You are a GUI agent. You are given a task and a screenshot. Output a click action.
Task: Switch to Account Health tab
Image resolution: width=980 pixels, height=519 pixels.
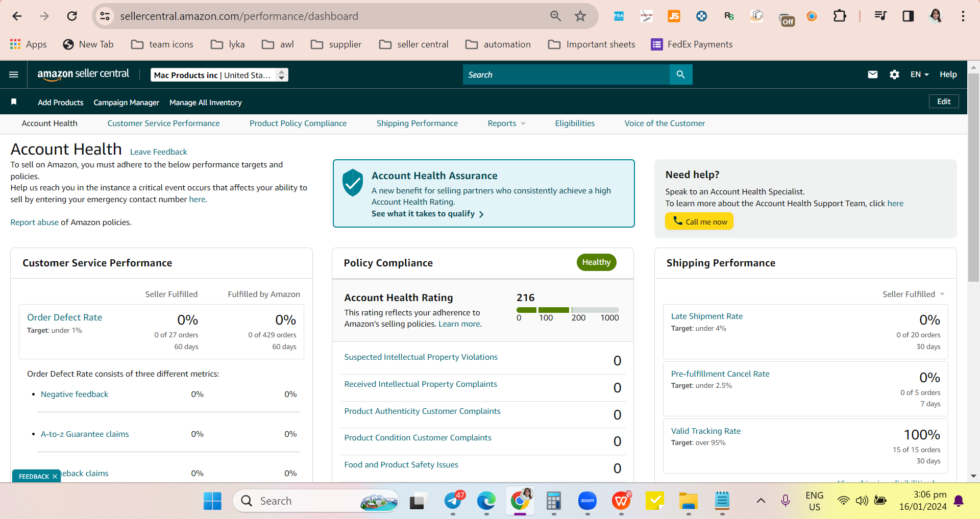(50, 123)
